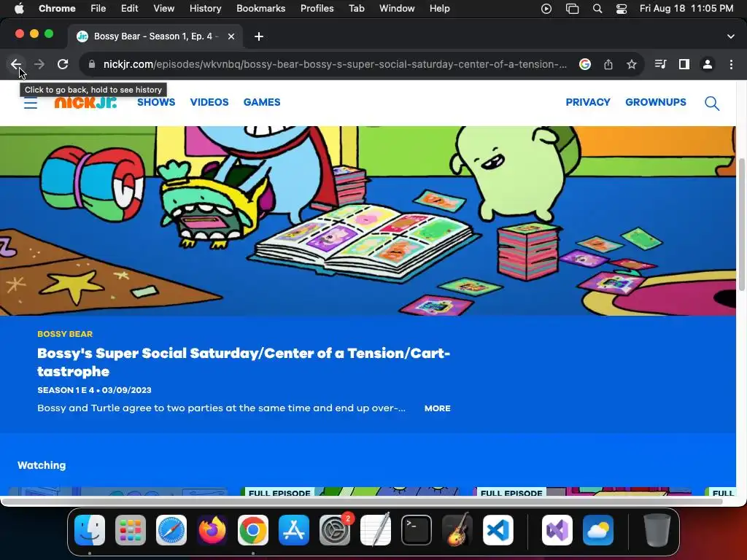This screenshot has width=747, height=560.
Task: Open a new browser tab
Action: pos(259,36)
